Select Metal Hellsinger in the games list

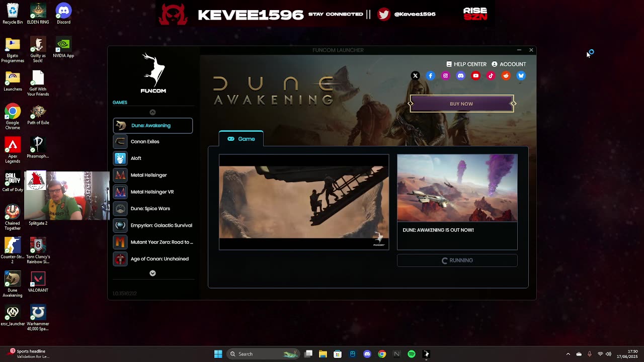[152, 175]
